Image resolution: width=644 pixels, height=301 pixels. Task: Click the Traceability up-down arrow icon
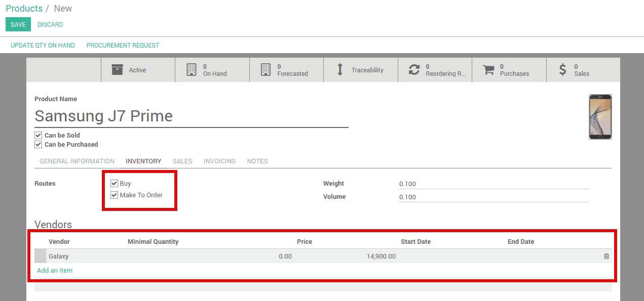pyautogui.click(x=340, y=70)
